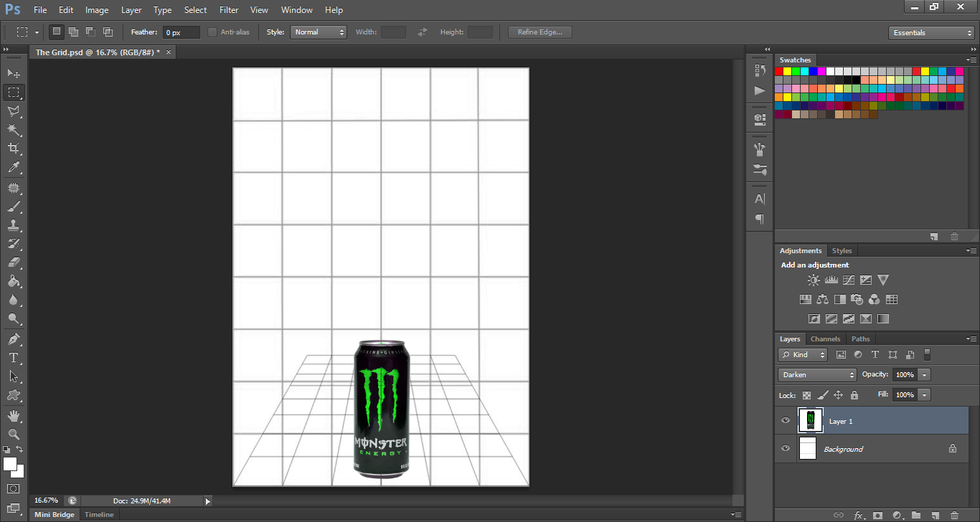Click the Refine Edge button
This screenshot has height=522, width=980.
click(540, 32)
